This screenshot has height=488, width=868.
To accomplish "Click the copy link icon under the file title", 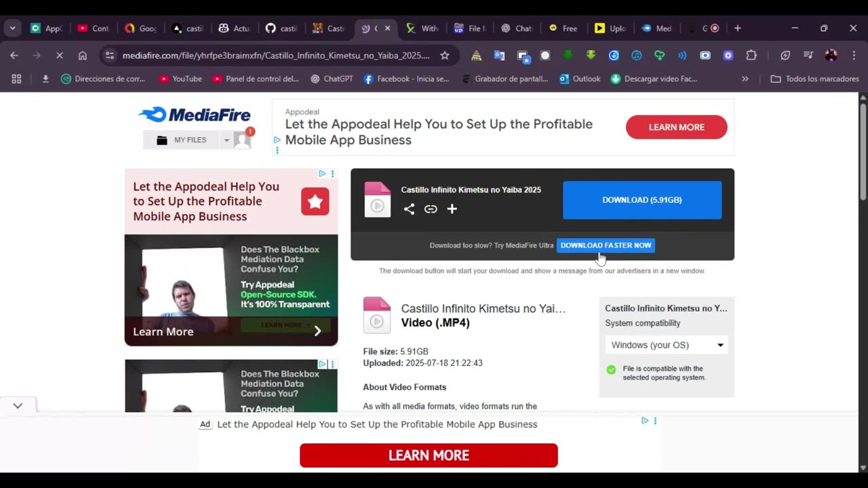I will [x=431, y=209].
